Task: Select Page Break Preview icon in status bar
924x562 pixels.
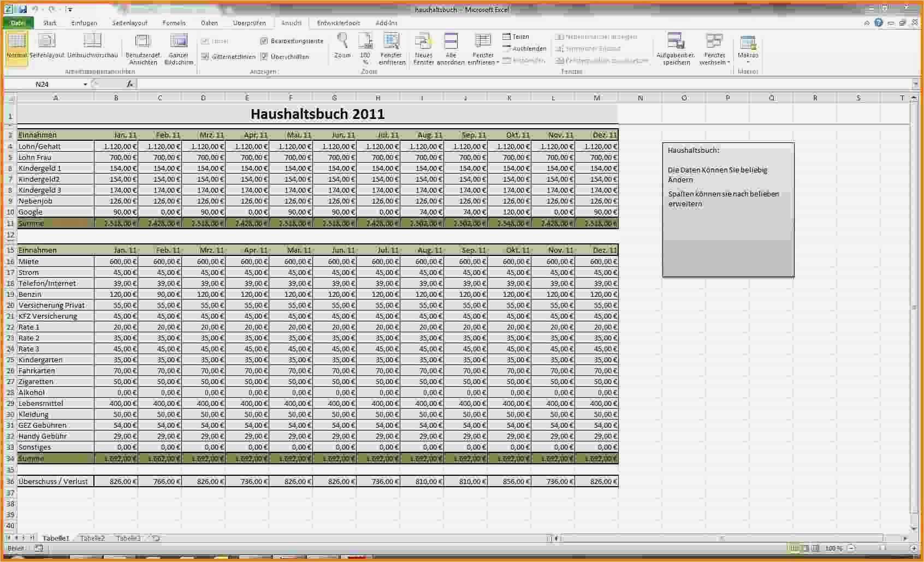Action: (x=815, y=548)
